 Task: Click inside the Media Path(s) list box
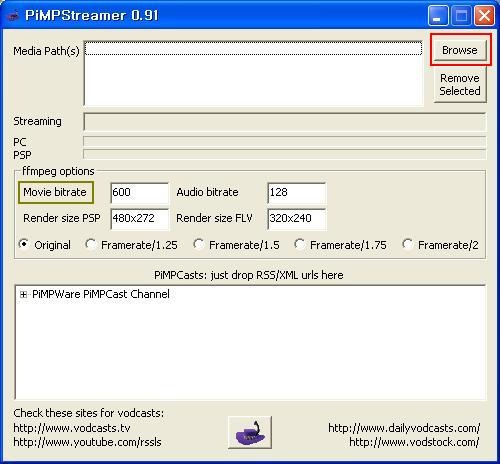coord(253,73)
